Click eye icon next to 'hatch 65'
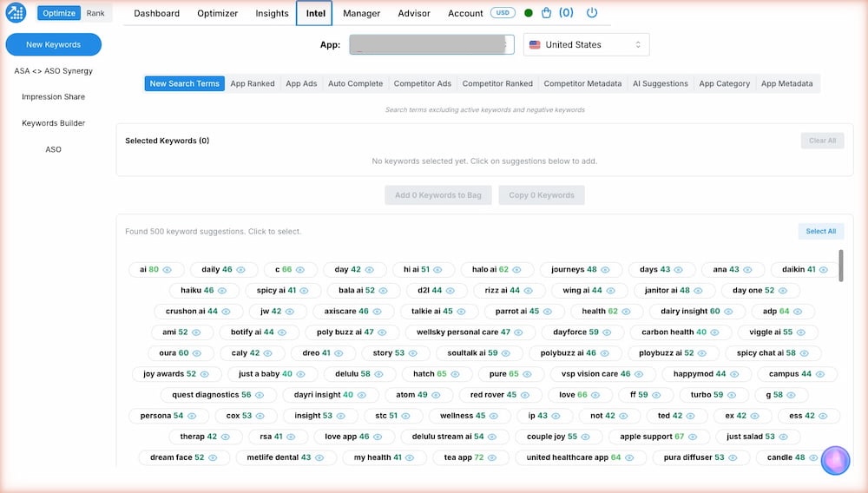Image resolution: width=868 pixels, height=493 pixels. [455, 374]
